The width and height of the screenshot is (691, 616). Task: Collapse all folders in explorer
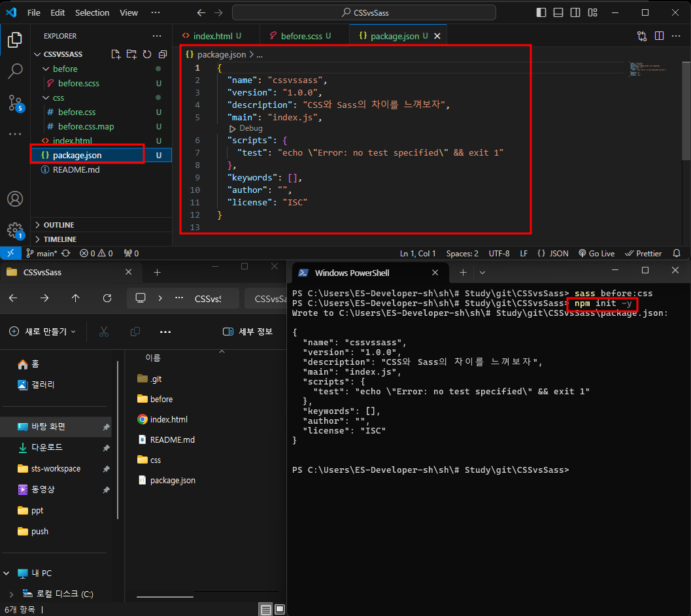[163, 54]
